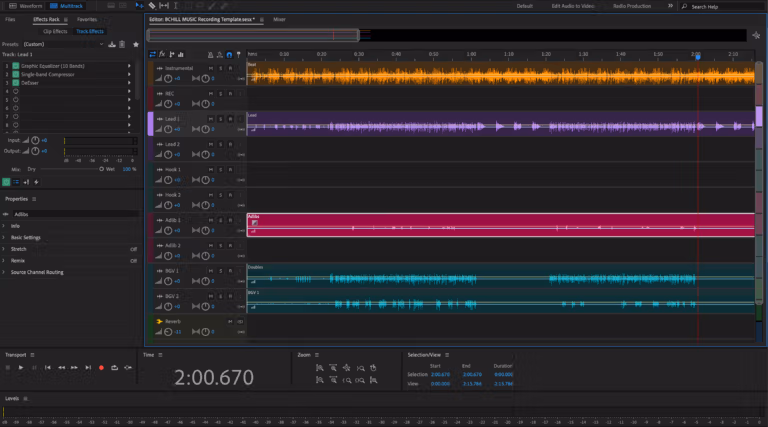Click the playhead marker at 2:00
Image resolution: width=768 pixels, height=427 pixels.
click(697, 57)
